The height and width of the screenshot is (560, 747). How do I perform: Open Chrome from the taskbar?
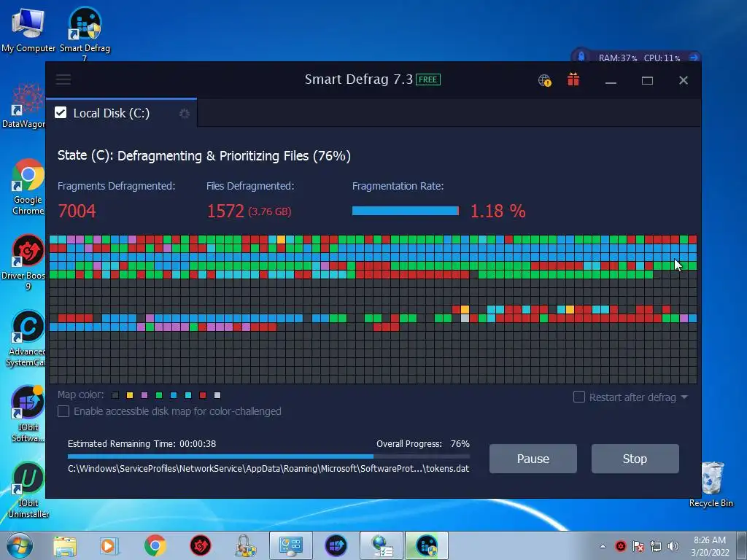(x=155, y=545)
